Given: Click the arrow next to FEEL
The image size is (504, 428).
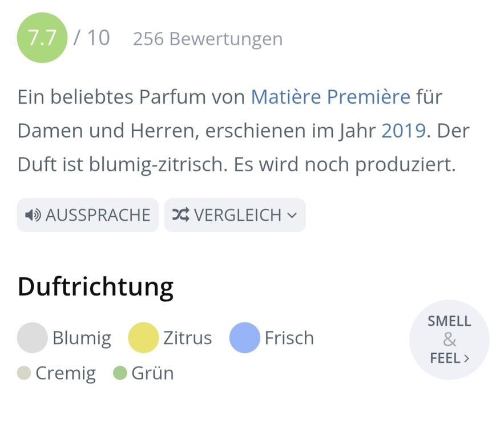Looking at the screenshot, I should tap(467, 358).
